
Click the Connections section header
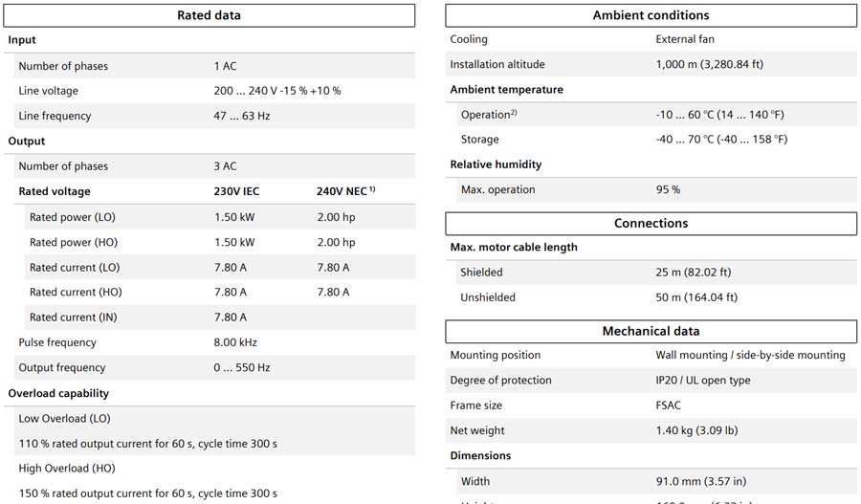coord(651,224)
